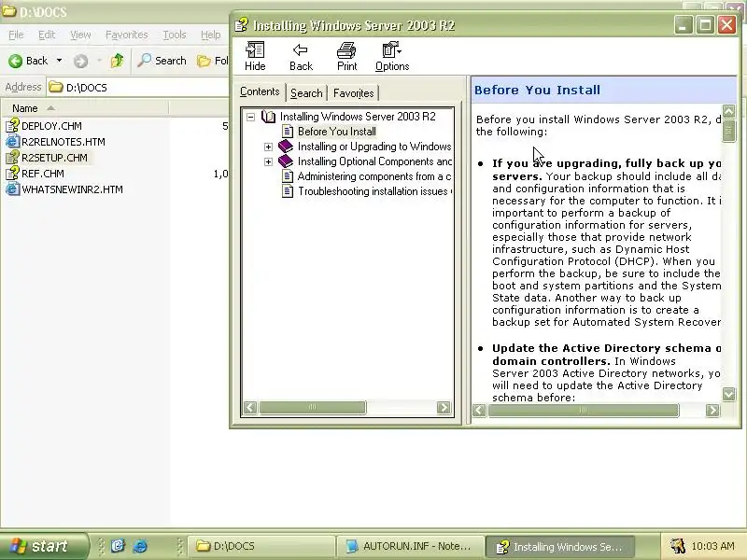
Task: Select Before You Install topic
Action: (337, 132)
